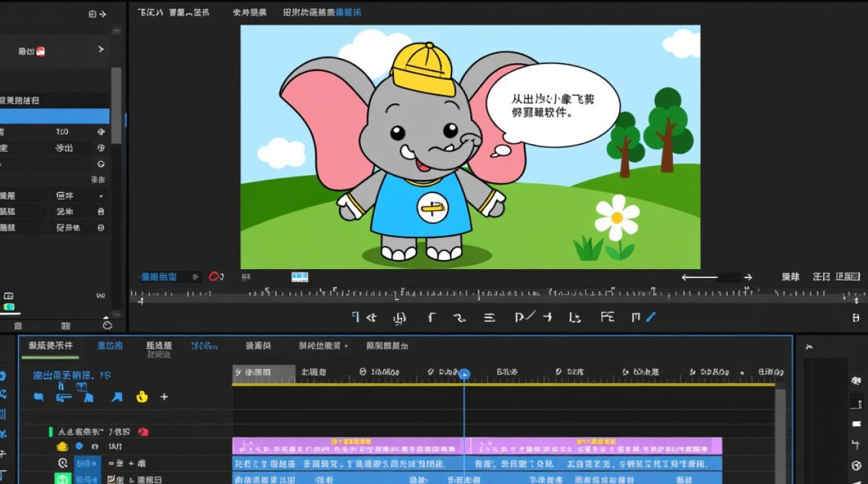Toggle the green square icon on the bottom track

click(63, 479)
